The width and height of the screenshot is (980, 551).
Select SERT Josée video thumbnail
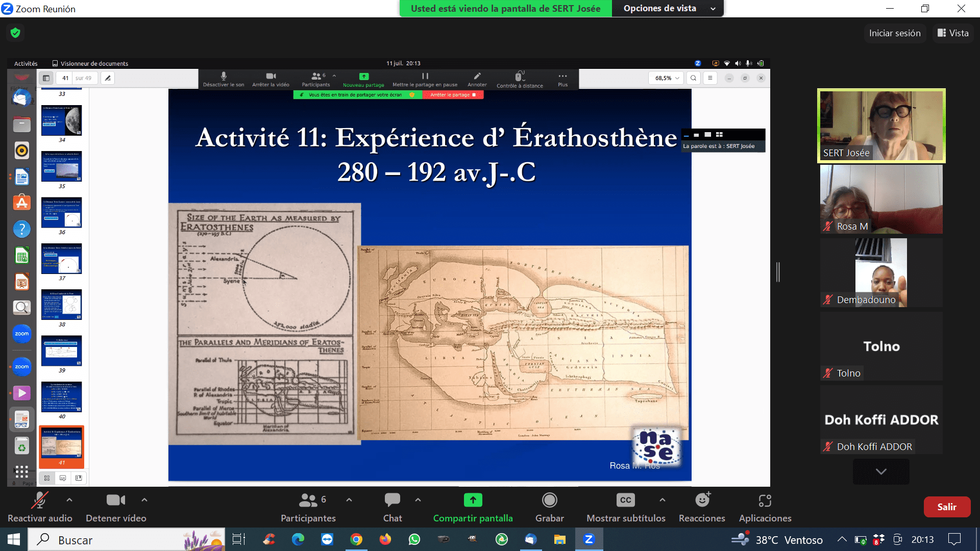(x=881, y=126)
